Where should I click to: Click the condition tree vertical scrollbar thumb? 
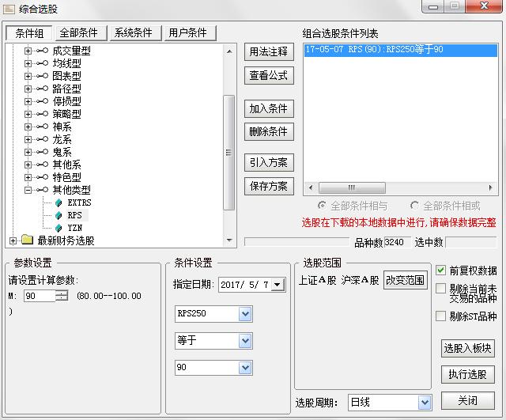click(x=228, y=153)
